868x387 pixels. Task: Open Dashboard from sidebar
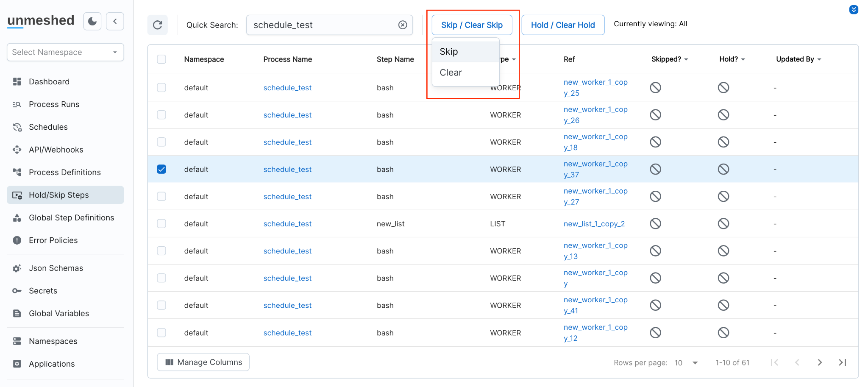pyautogui.click(x=49, y=82)
